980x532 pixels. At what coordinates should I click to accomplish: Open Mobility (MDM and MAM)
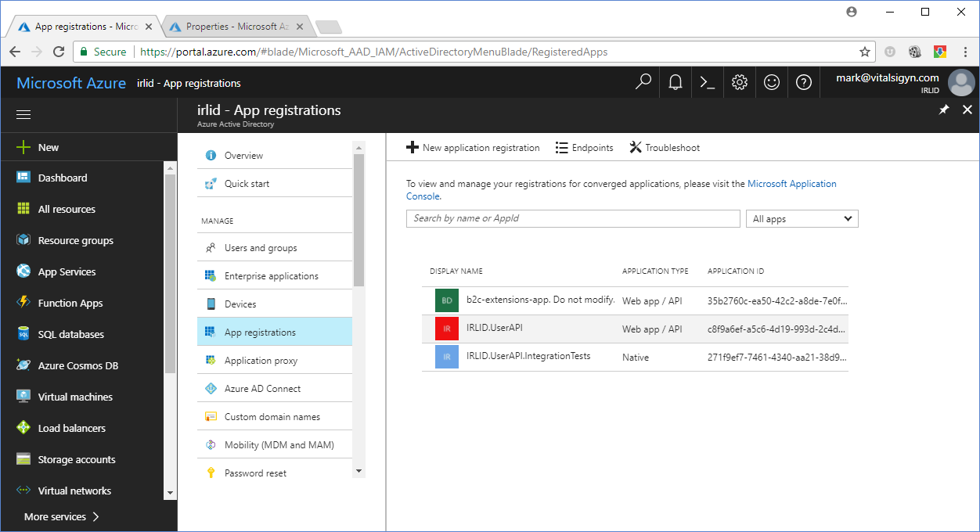tap(275, 444)
